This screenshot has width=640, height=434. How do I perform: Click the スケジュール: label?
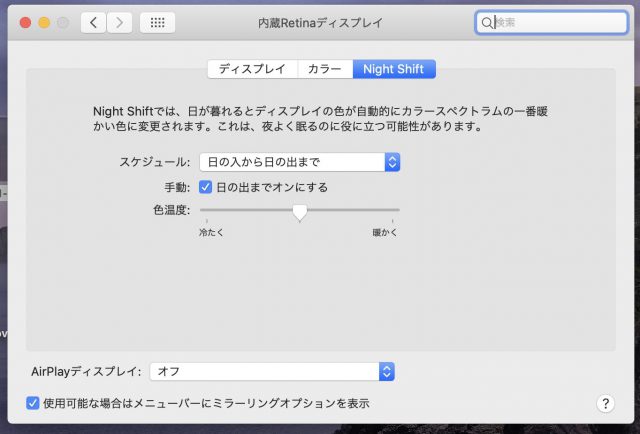click(155, 162)
